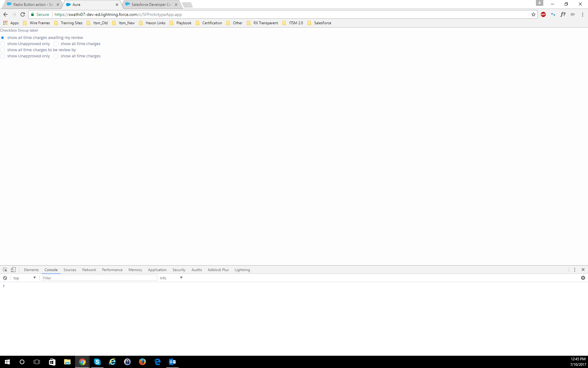Image resolution: width=588 pixels, height=368 pixels.
Task: Switch to the Elements tab
Action: point(31,270)
